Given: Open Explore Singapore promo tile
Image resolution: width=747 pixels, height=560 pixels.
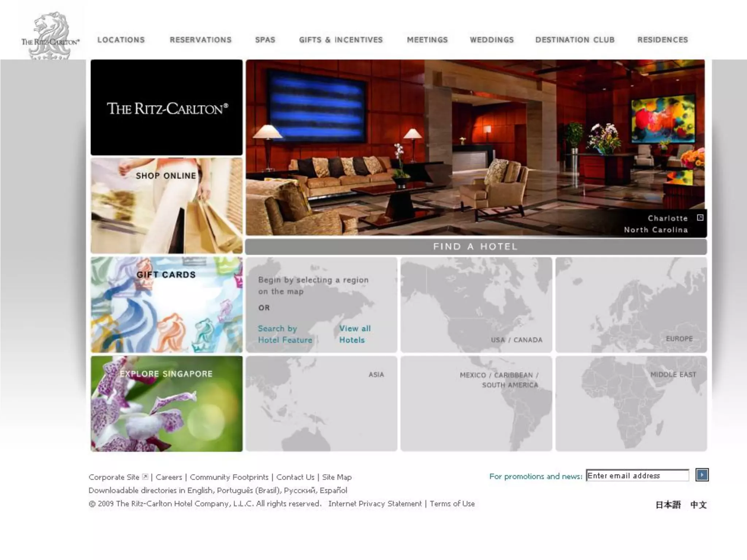Looking at the screenshot, I should point(166,404).
